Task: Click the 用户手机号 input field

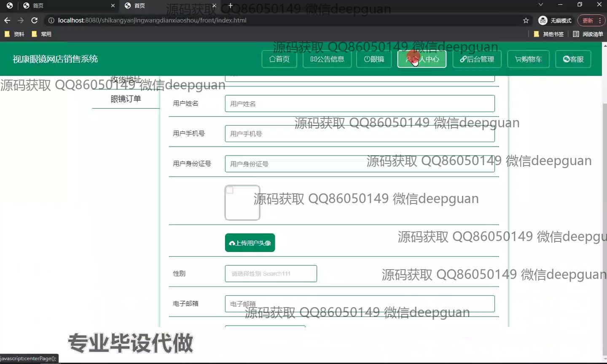Action: pos(360,134)
